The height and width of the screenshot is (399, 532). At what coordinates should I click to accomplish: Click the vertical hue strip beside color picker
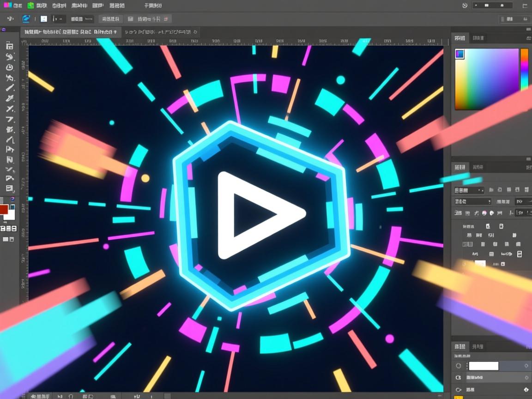pos(524,69)
